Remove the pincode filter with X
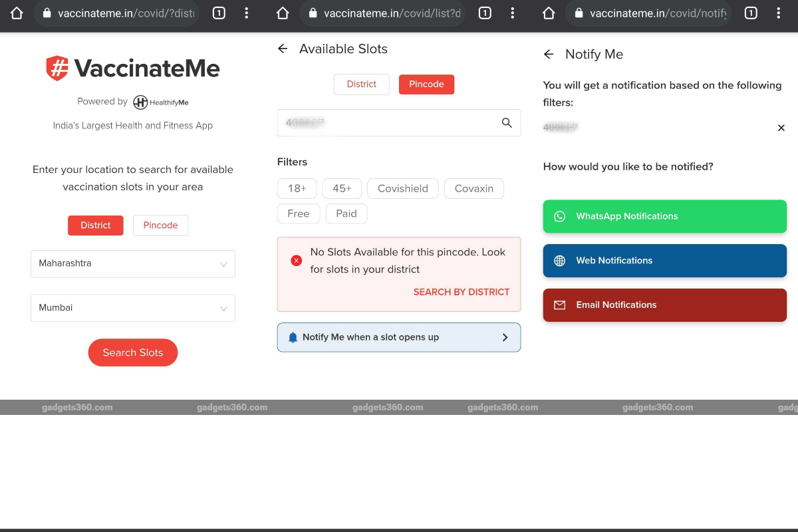The width and height of the screenshot is (798, 532). click(x=781, y=128)
